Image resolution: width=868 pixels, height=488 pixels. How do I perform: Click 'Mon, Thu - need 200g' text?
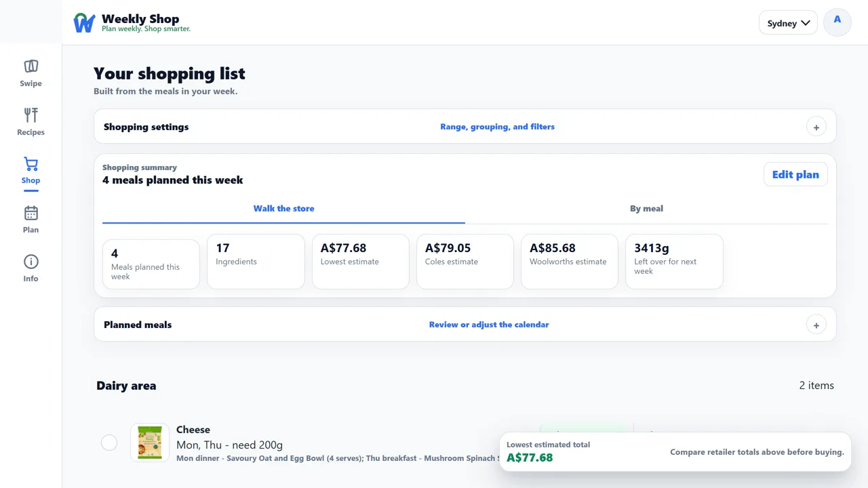pyautogui.click(x=229, y=445)
